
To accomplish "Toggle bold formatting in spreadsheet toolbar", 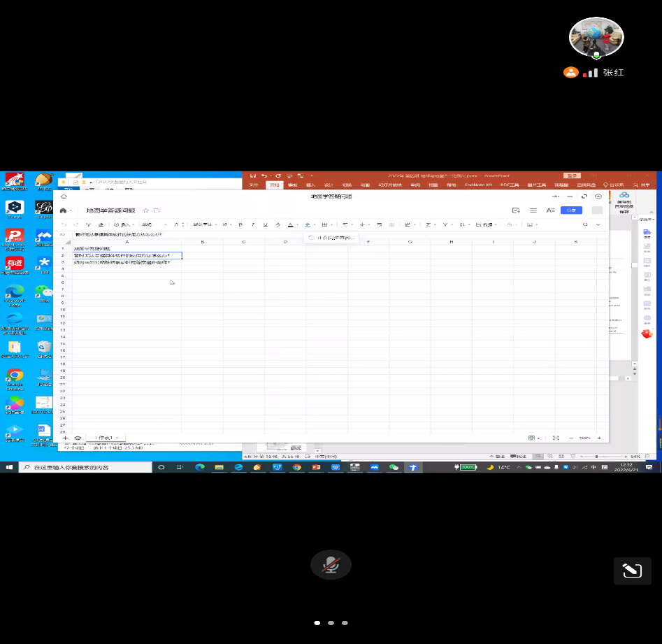I will [x=240, y=224].
